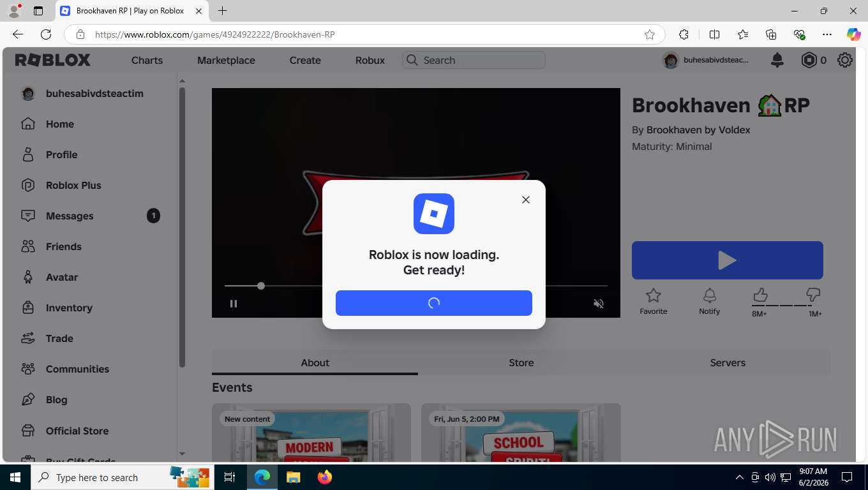This screenshot has width=868, height=490.
Task: Open sidebar user buhesabivdsteactim
Action: (x=82, y=93)
